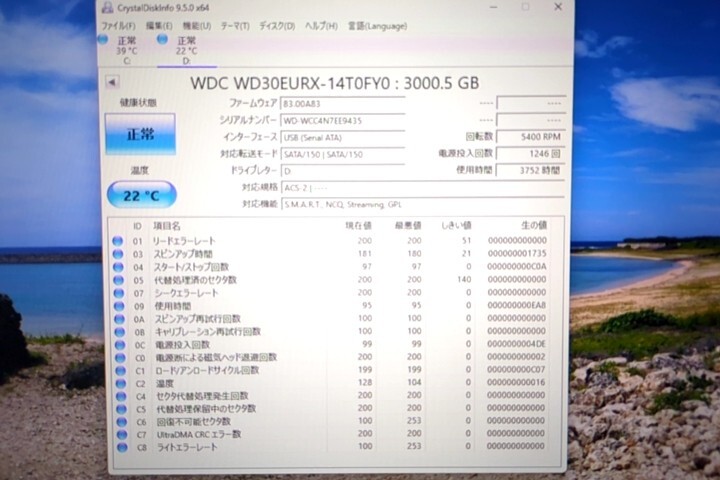Click raw value 000000000C07
Viewport: 720px width, 480px height.
click(x=517, y=370)
